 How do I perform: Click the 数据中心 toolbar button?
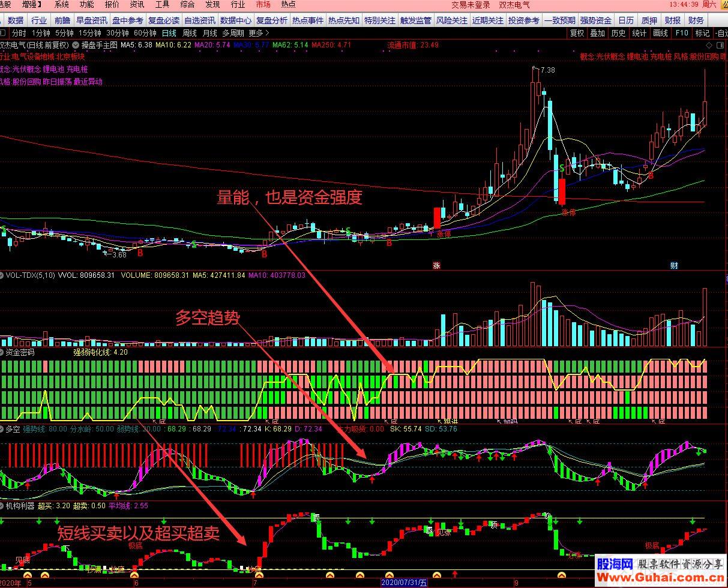(236, 20)
